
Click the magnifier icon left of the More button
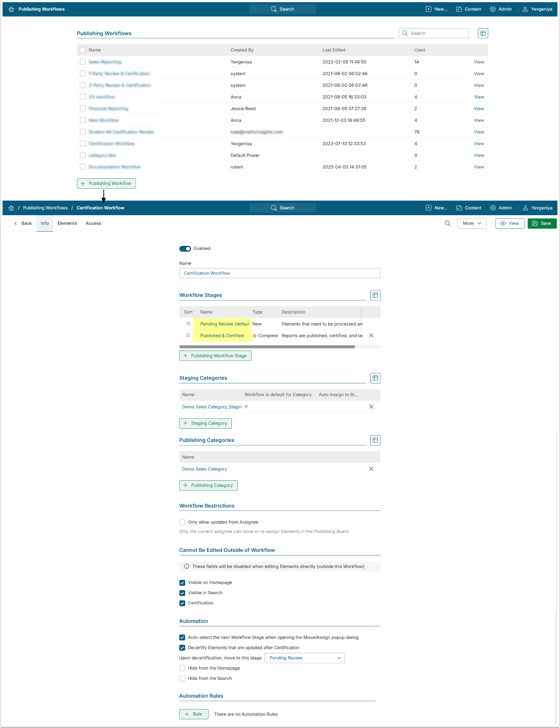[448, 223]
